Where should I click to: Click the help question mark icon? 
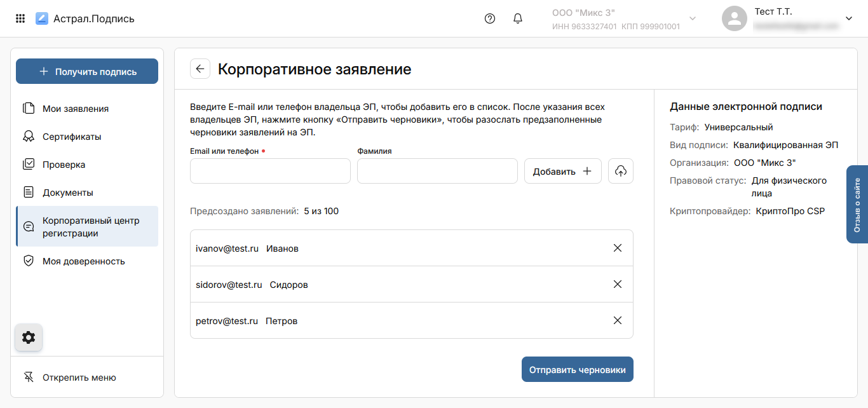coord(489,18)
